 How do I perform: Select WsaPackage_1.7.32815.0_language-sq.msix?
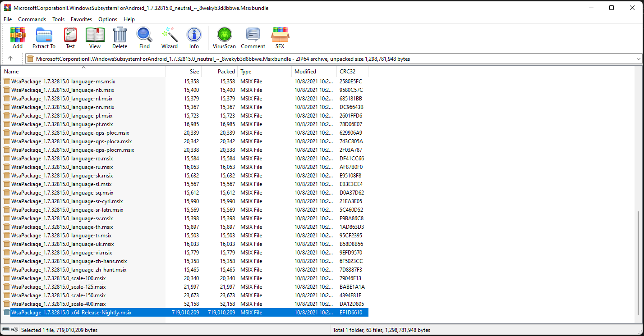pos(62,193)
